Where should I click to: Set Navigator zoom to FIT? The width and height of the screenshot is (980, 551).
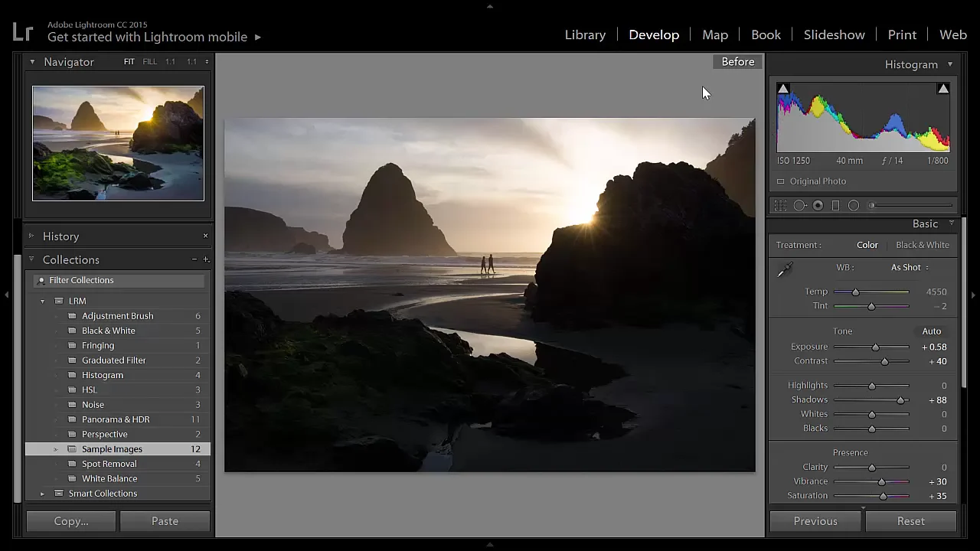click(129, 62)
